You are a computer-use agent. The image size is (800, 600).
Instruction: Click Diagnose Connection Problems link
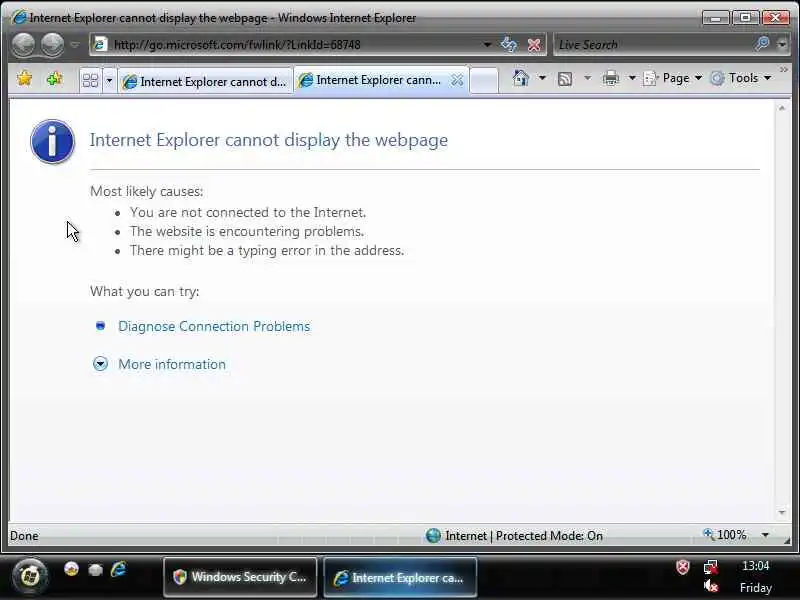[214, 327]
